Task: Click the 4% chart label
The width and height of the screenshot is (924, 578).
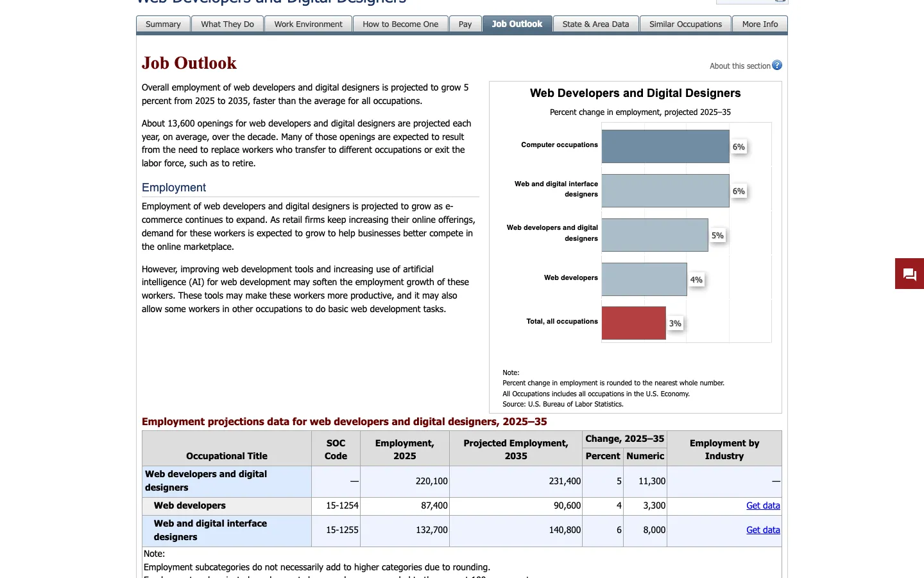Action: 696,280
